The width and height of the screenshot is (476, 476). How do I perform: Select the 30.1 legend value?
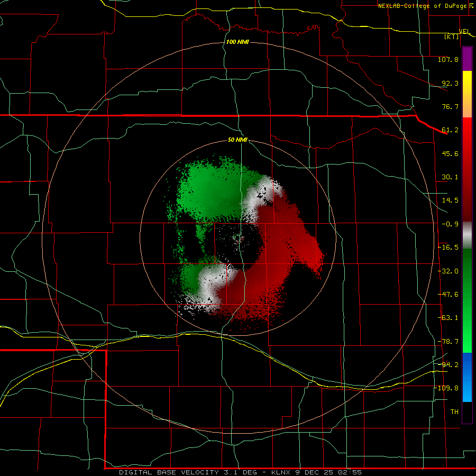[x=450, y=177]
